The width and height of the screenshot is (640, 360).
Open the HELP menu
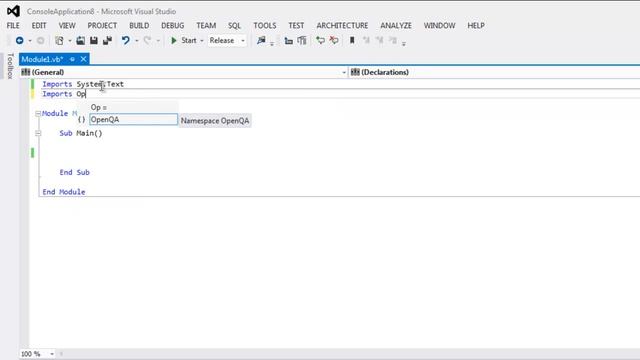476,25
